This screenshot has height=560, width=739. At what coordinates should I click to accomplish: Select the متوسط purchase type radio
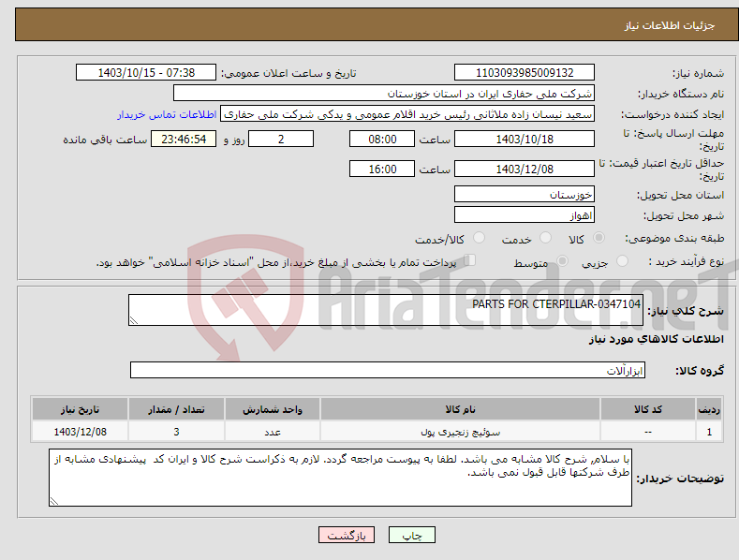click(x=562, y=260)
